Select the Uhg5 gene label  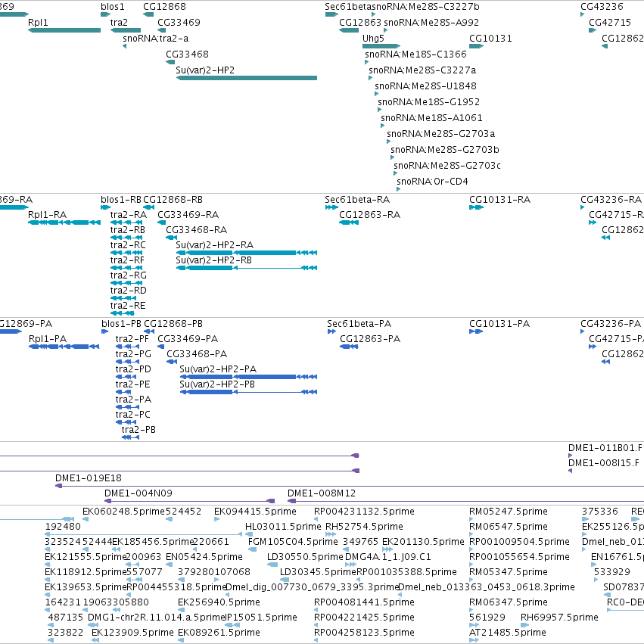373,39
